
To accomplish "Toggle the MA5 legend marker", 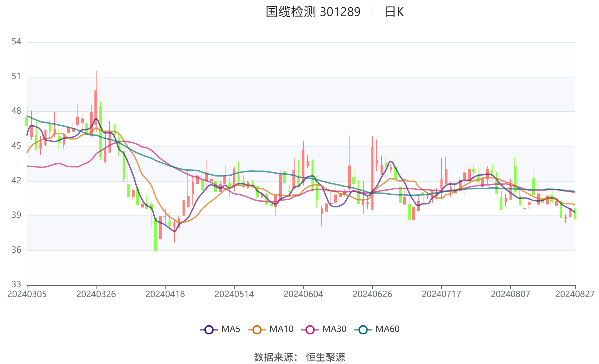I will [x=209, y=330].
